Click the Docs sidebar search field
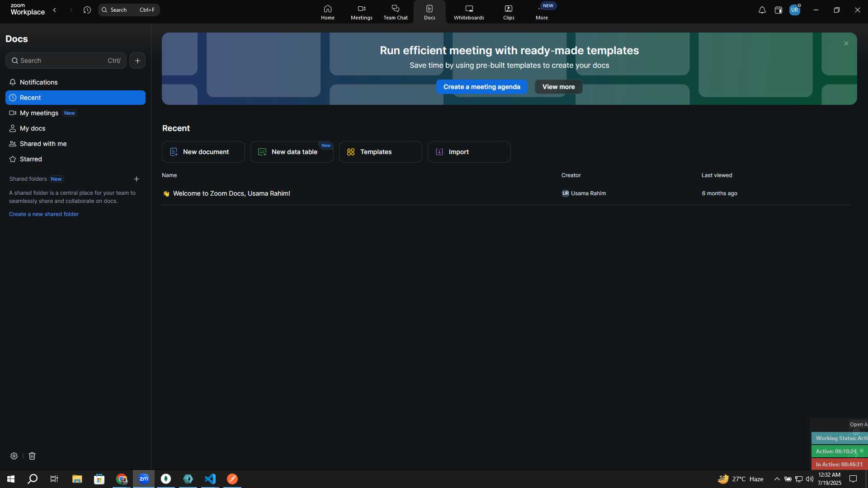868x488 pixels. (x=66, y=61)
